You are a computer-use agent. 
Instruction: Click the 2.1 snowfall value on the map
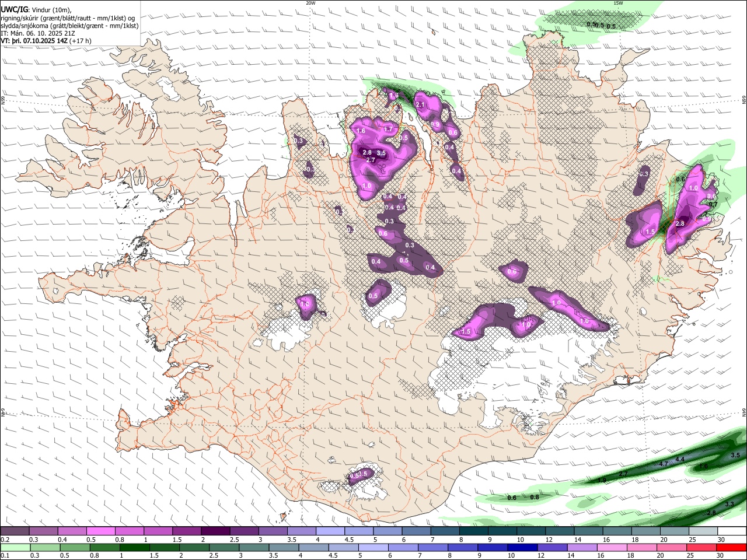(x=421, y=104)
